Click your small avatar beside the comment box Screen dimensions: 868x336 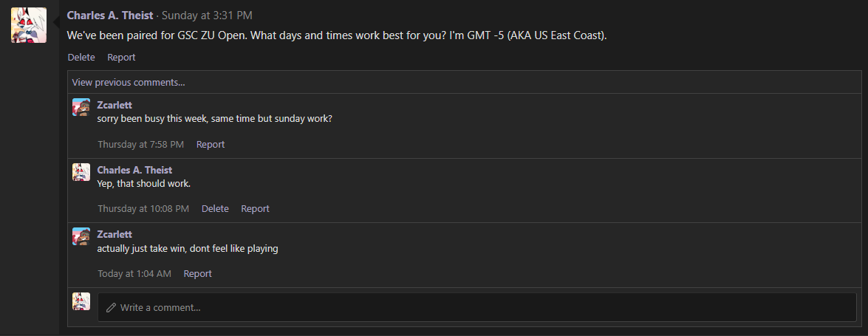tap(81, 301)
